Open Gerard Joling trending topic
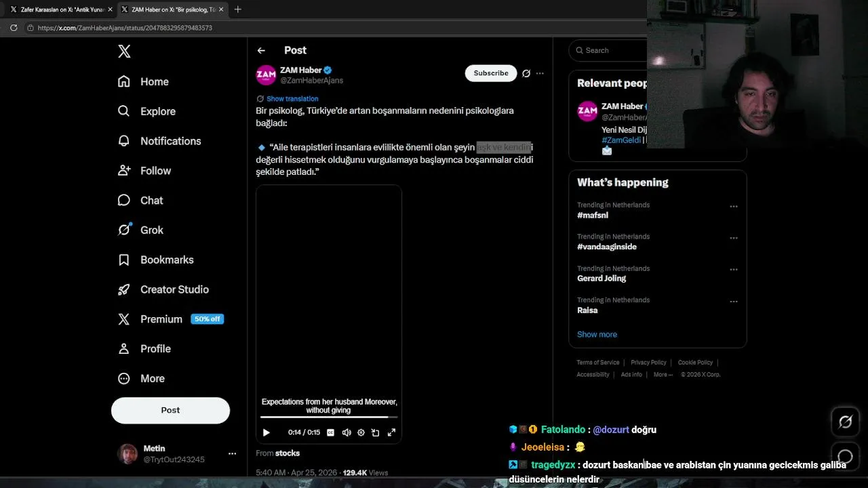The height and width of the screenshot is (488, 868). 601,279
